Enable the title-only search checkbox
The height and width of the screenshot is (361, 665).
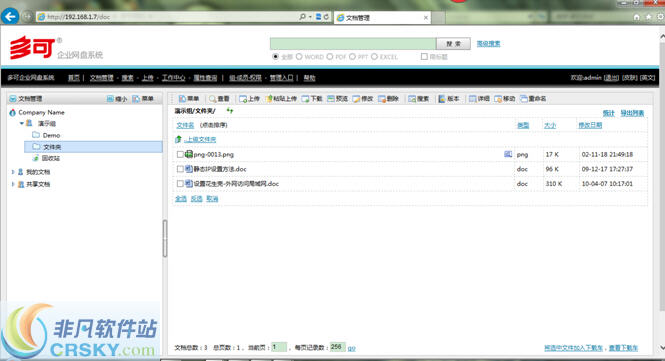coord(424,56)
